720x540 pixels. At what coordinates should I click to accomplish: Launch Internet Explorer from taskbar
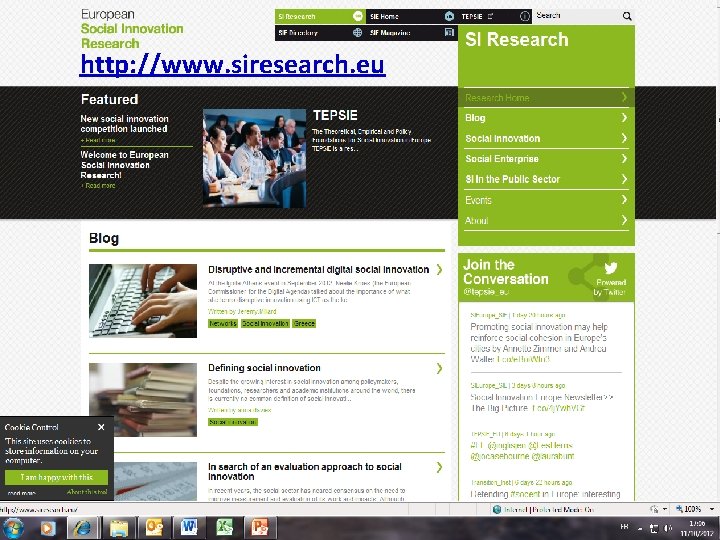83,528
